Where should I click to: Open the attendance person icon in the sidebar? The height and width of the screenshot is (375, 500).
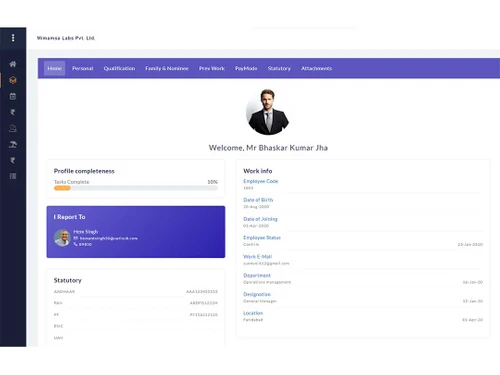[x=13, y=128]
